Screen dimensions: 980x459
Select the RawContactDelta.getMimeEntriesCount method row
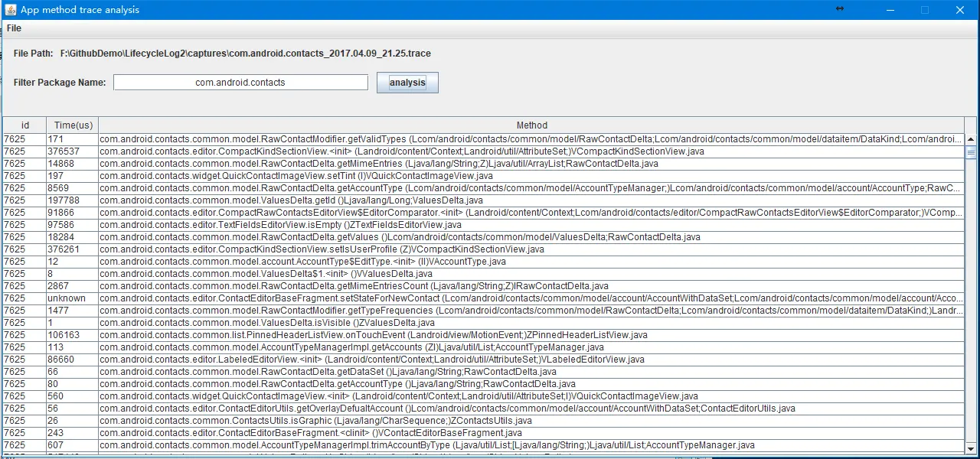pyautogui.click(x=531, y=286)
